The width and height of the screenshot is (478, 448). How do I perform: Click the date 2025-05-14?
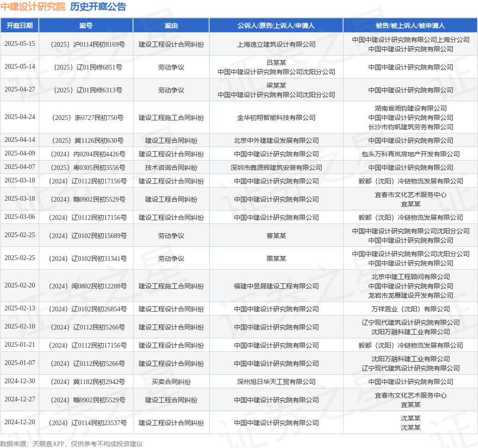pos(20,66)
